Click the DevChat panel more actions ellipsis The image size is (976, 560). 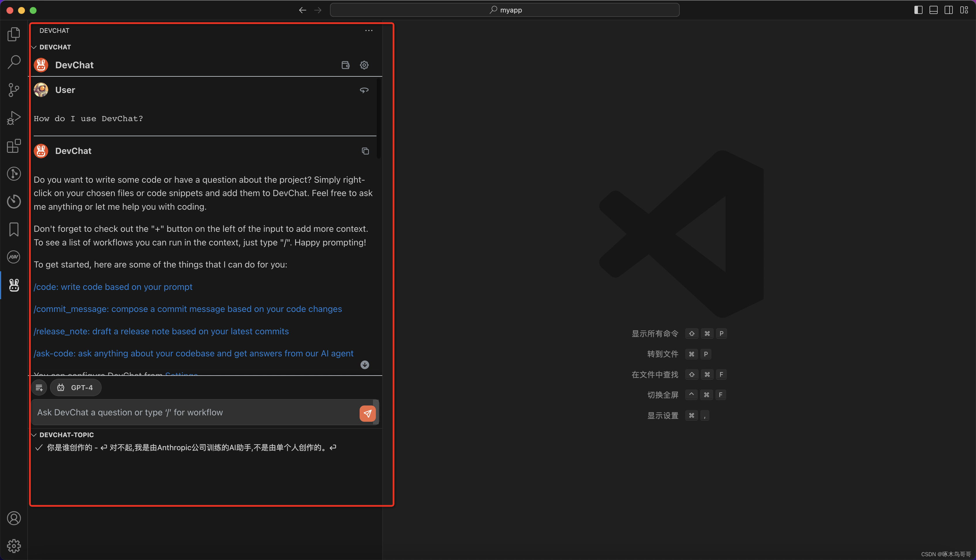click(369, 30)
